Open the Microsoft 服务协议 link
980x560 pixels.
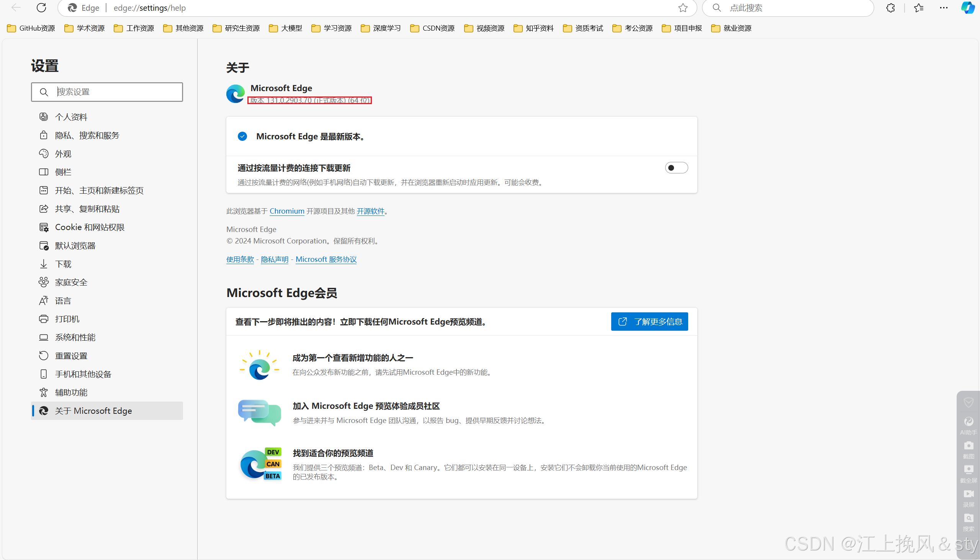tap(326, 259)
